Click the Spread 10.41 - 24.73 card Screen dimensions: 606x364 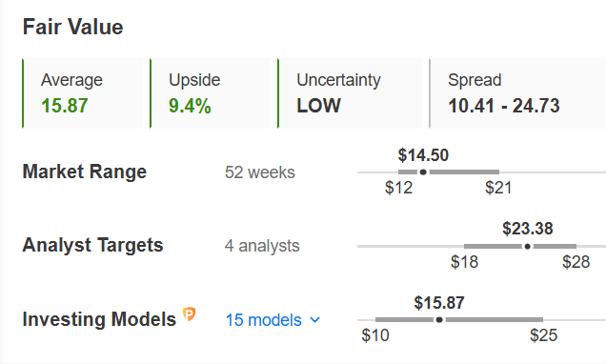517,93
